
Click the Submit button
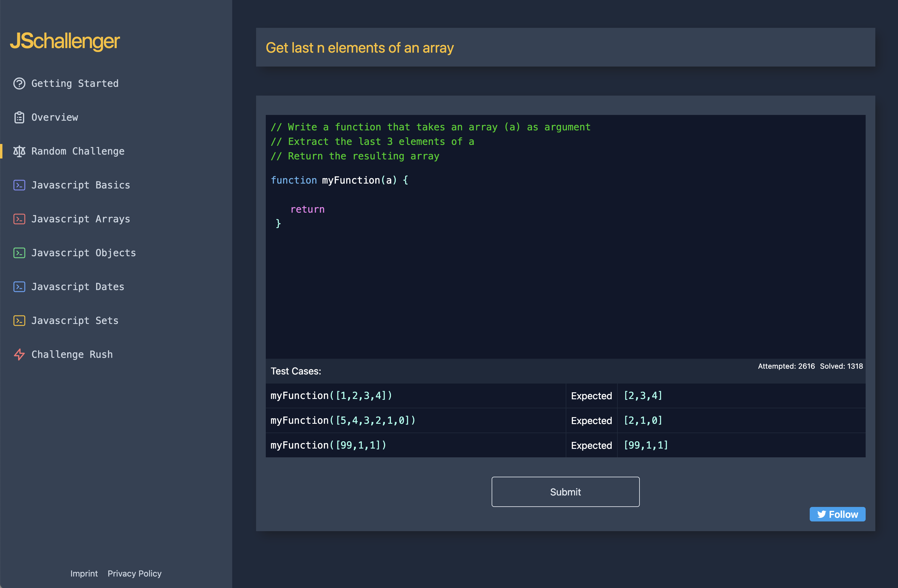(565, 492)
